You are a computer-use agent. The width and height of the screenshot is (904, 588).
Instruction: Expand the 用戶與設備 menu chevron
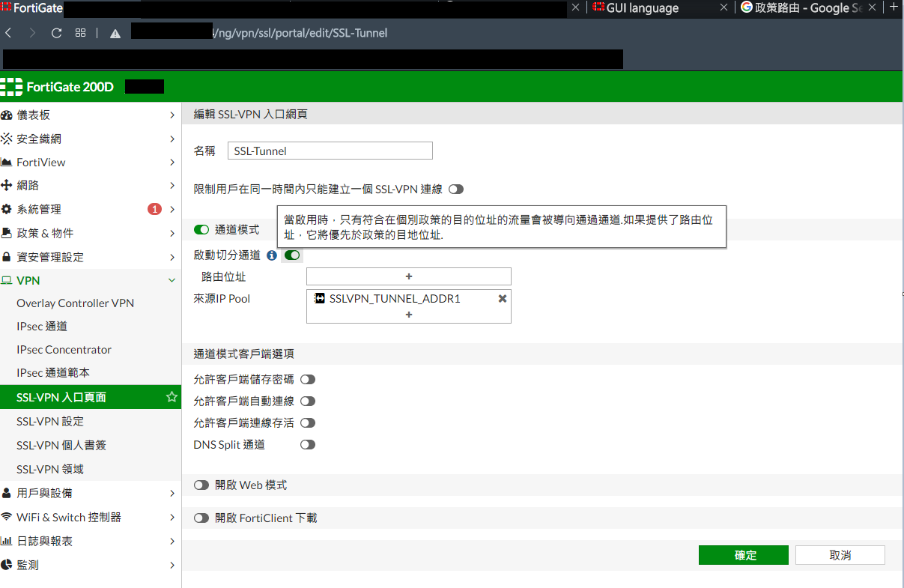172,494
